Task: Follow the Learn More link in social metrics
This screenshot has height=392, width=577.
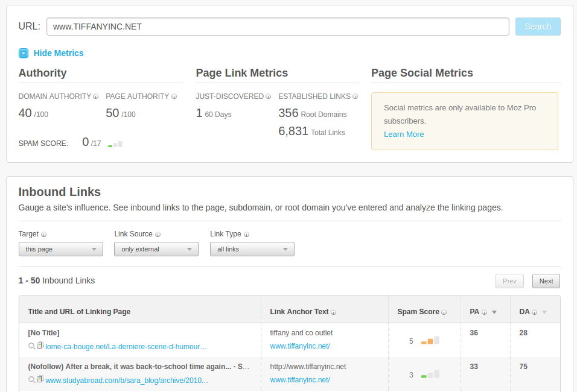Action: click(x=404, y=134)
